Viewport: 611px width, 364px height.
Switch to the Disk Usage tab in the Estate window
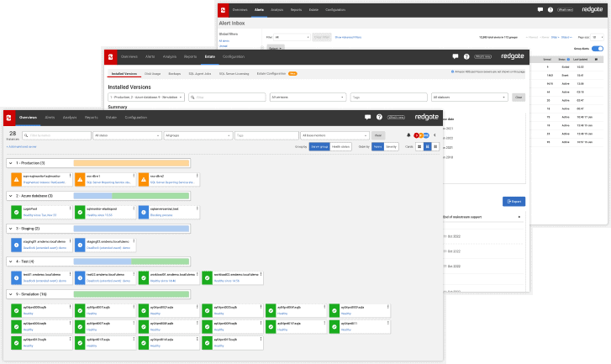(152, 74)
